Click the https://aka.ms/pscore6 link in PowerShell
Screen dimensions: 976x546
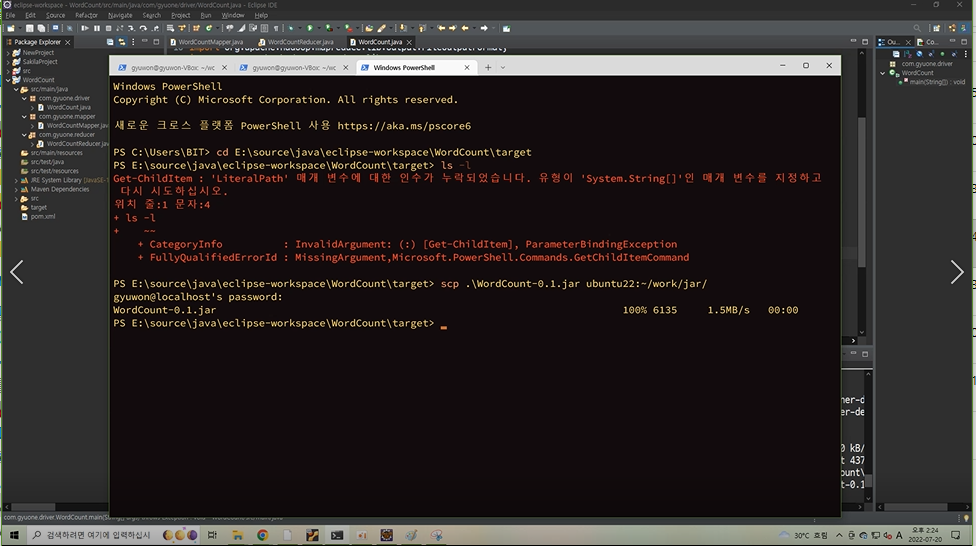[404, 126]
